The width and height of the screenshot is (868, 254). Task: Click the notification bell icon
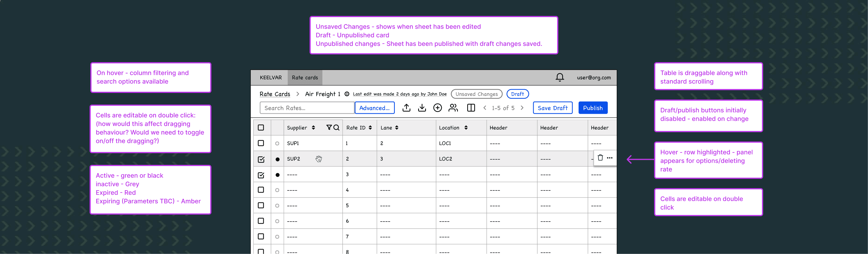[x=560, y=77]
